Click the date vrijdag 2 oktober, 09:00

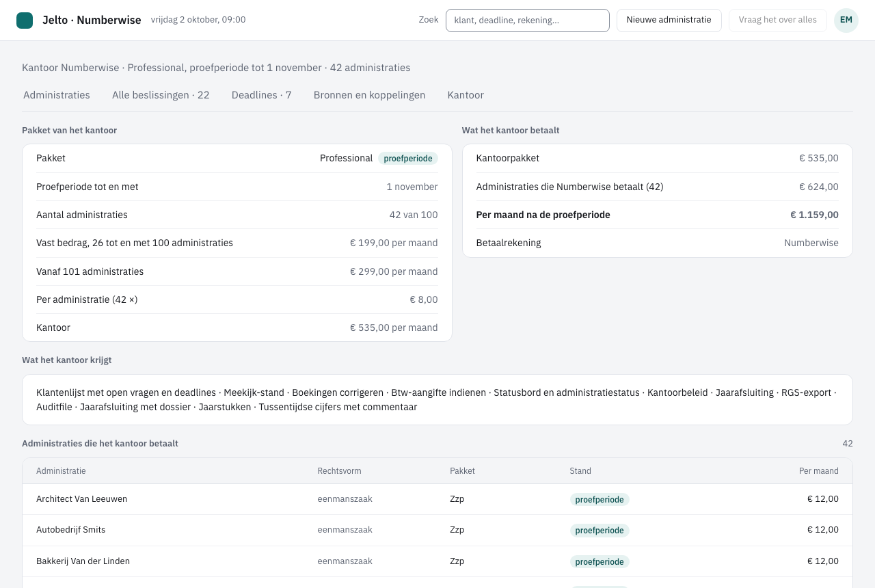(x=198, y=20)
